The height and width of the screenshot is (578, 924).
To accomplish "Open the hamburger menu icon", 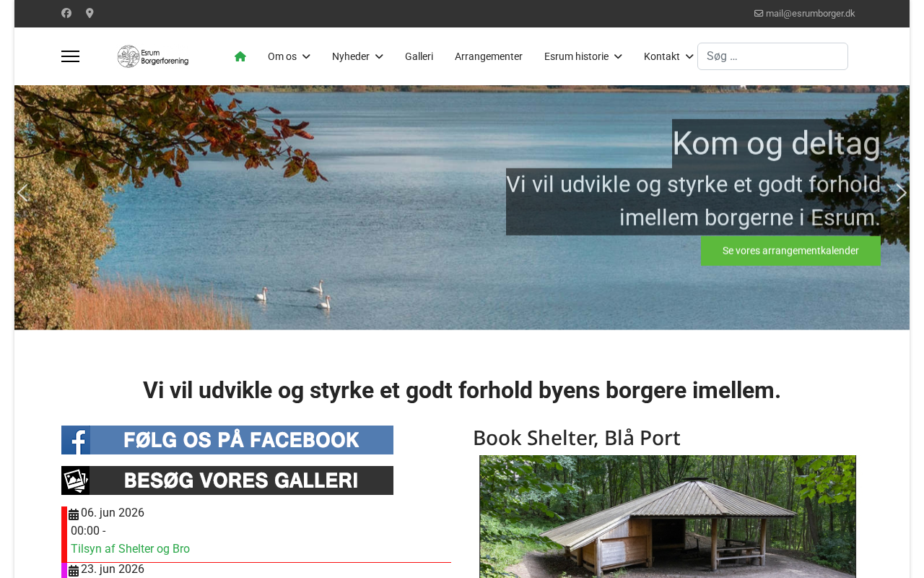I will coord(70,56).
